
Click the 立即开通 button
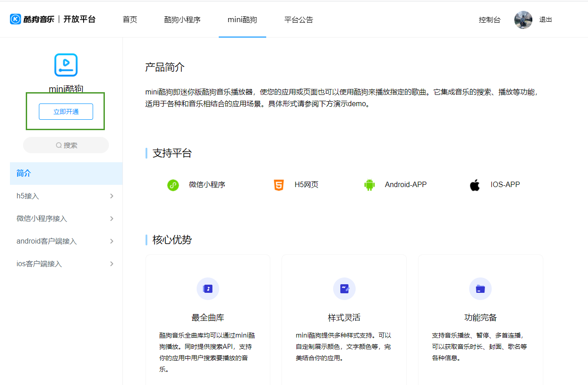[x=66, y=112]
